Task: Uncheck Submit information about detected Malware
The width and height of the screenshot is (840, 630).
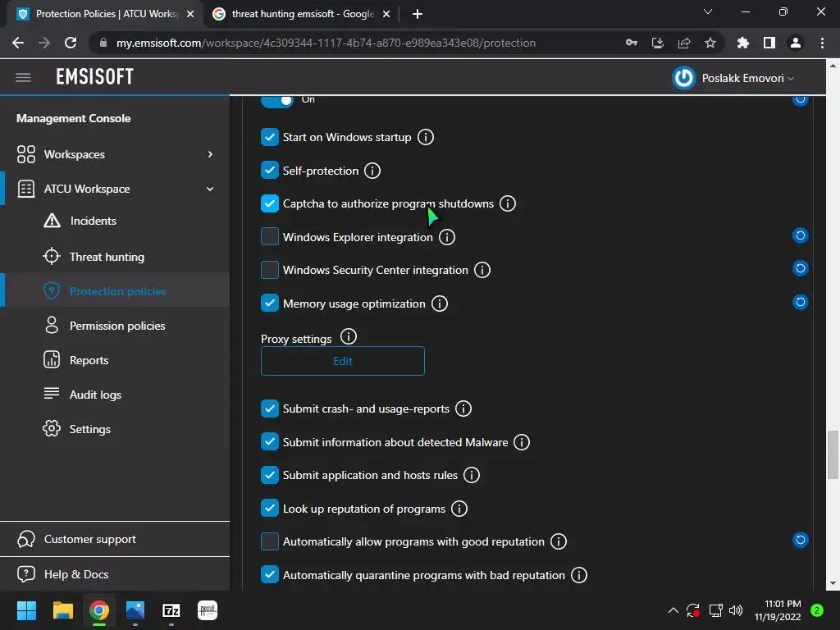Action: click(x=270, y=442)
